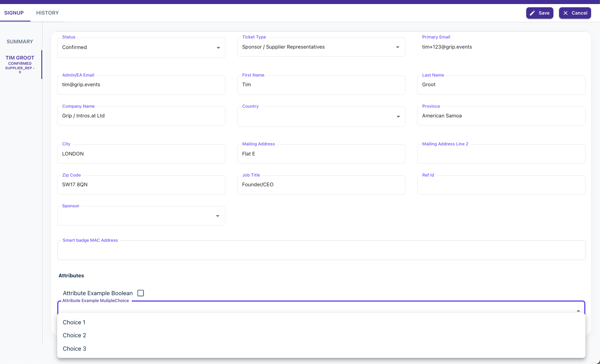Click the Primary Email value tim+123@grip.events
Image resolution: width=600 pixels, height=364 pixels.
point(447,47)
